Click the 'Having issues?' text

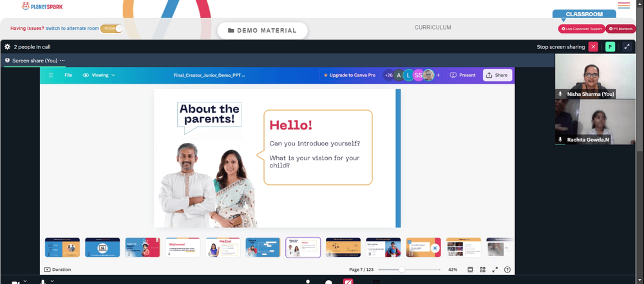(27, 28)
